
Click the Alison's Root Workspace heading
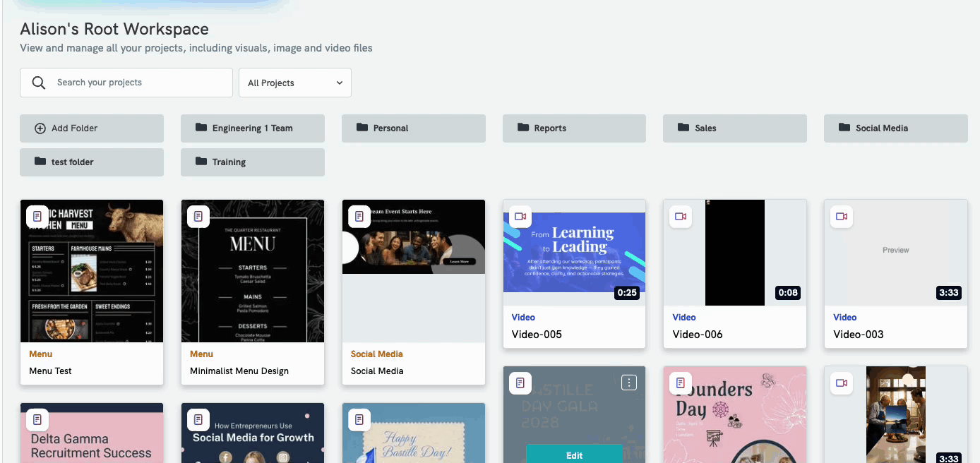(x=114, y=29)
